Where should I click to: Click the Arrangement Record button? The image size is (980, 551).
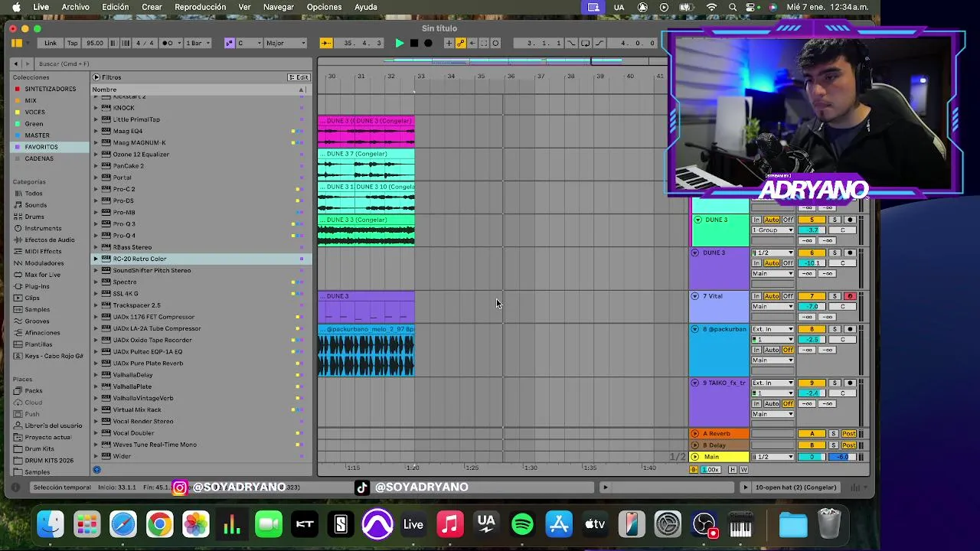tap(428, 43)
